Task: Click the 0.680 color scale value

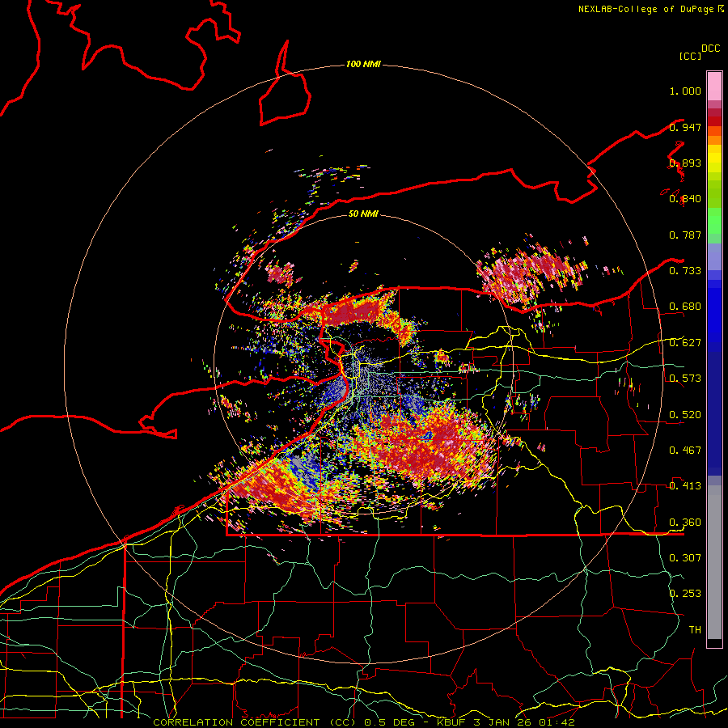Action: pos(685,307)
